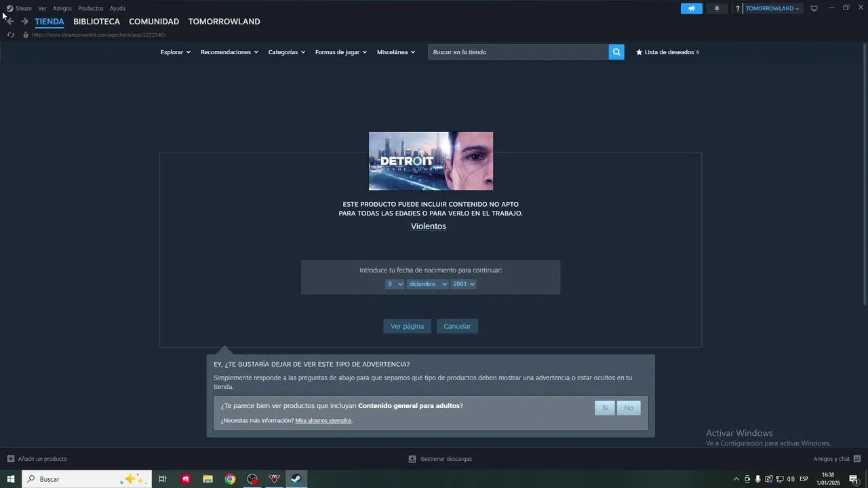Screen dimensions: 868x488
Task: Click the taskbar volume speaker icon
Action: coord(791,479)
